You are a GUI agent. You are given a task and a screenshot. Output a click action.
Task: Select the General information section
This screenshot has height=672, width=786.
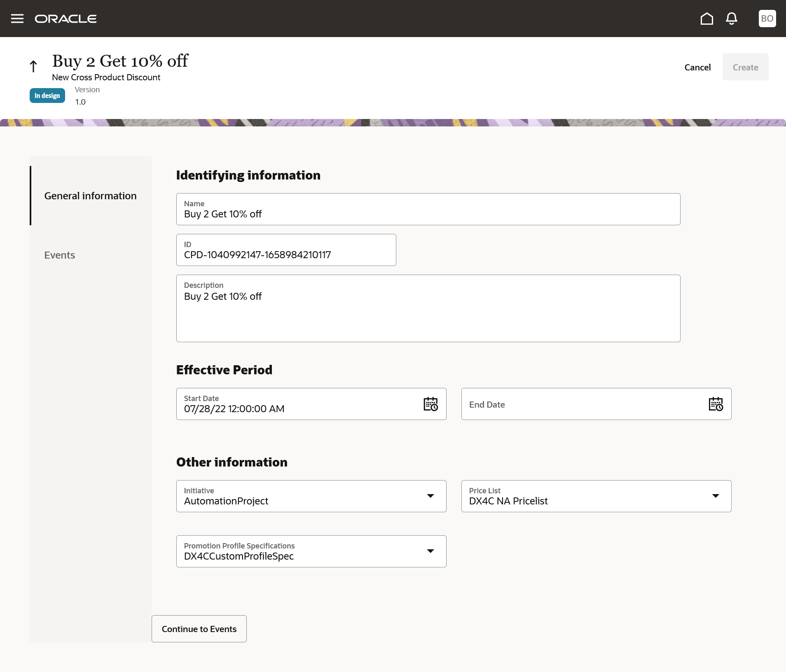[x=90, y=196]
